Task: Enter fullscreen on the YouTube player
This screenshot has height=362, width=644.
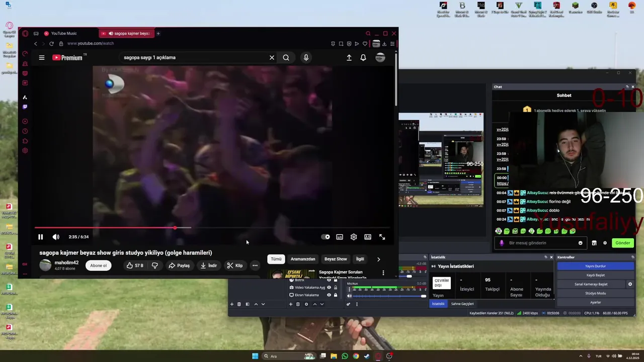Action: point(382,237)
